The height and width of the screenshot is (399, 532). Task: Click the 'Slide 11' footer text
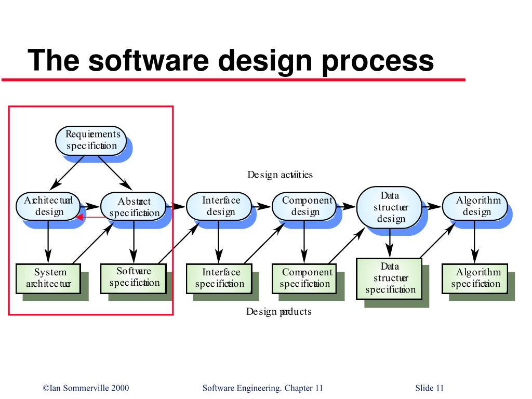[429, 388]
